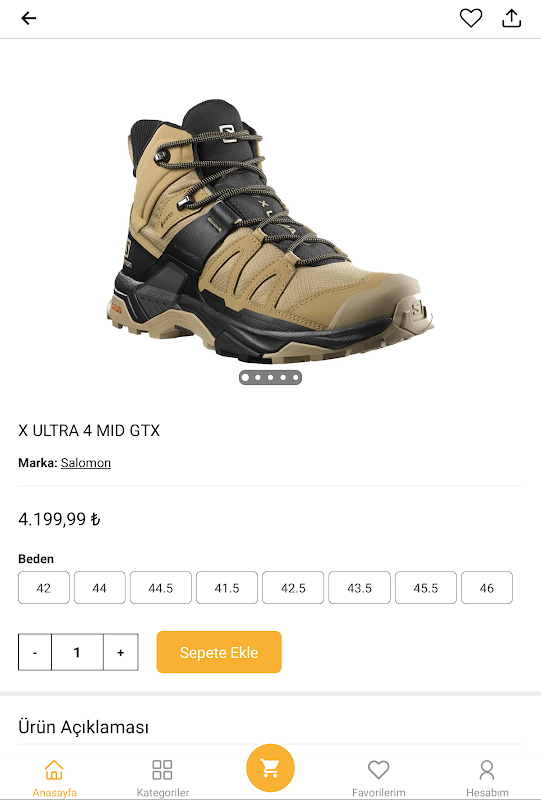Image resolution: width=541 pixels, height=800 pixels.
Task: Click Sepete Ekle button
Action: (219, 652)
